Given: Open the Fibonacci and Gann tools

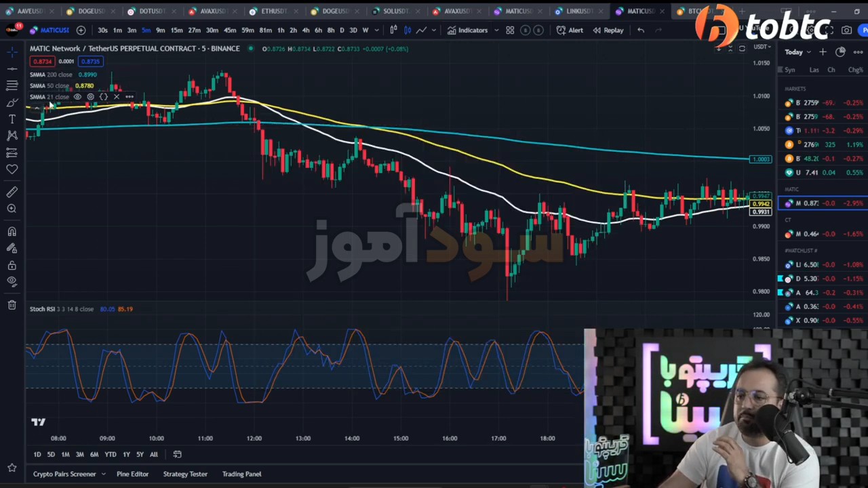Looking at the screenshot, I should point(12,85).
